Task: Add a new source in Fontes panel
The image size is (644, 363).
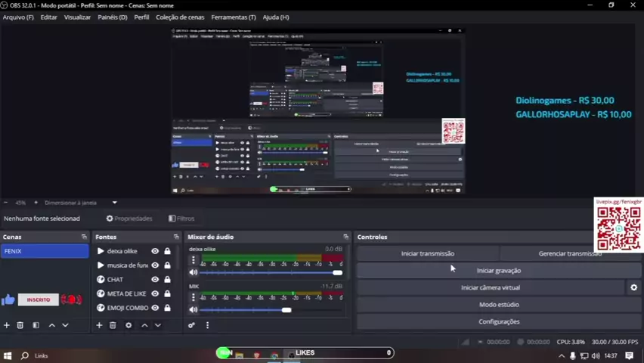Action: 99,325
